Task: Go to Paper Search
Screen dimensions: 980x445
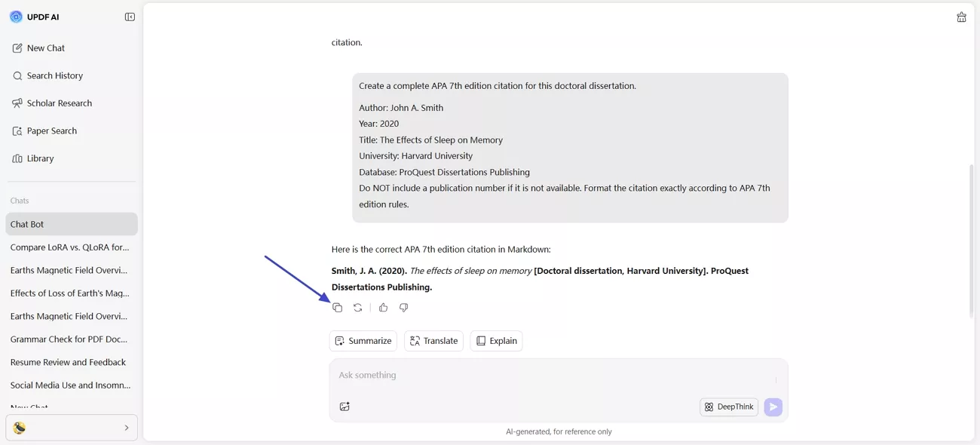Action: coord(51,131)
